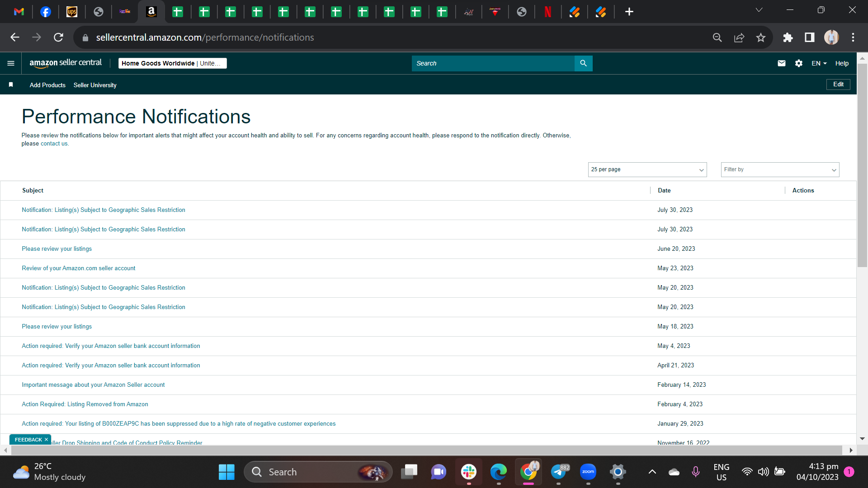The height and width of the screenshot is (488, 868).
Task: Select the Amazon seller central tab
Action: 151,12
